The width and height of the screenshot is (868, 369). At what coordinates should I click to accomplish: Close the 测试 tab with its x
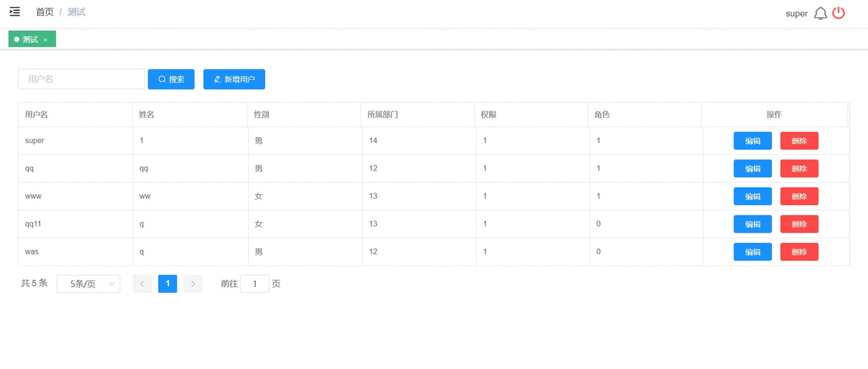[x=45, y=40]
